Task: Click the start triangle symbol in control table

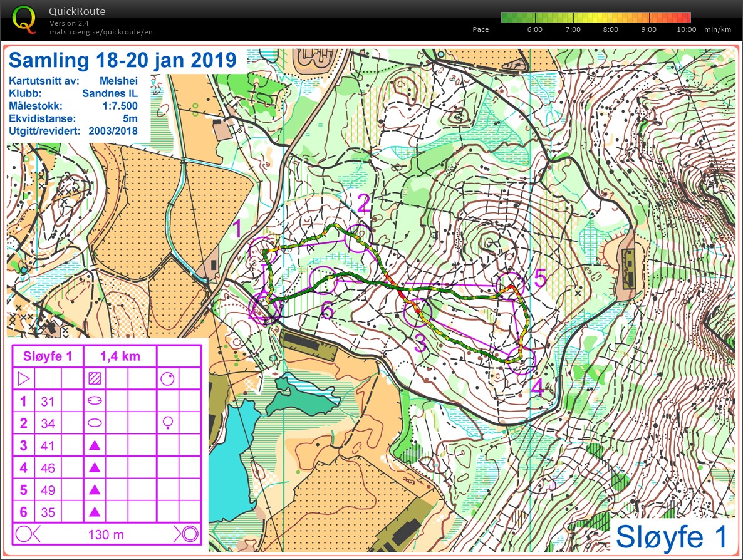Action: 23,378
